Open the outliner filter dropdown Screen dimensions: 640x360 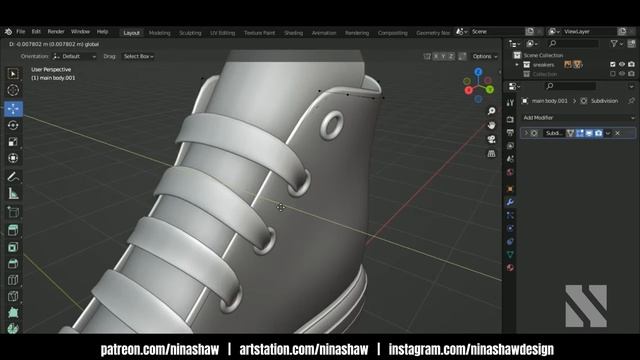pyautogui.click(x=616, y=43)
